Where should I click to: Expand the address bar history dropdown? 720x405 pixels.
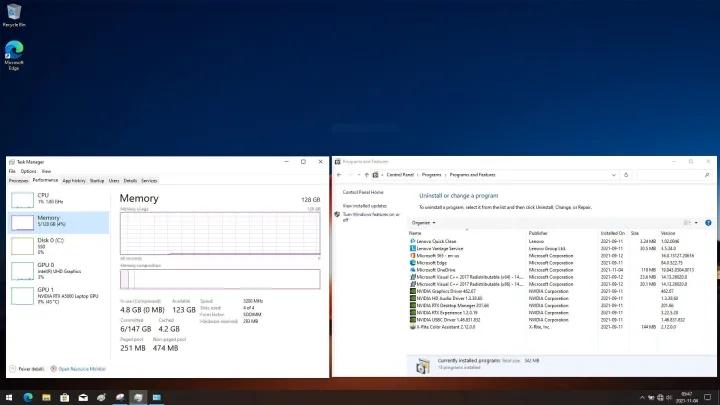[613, 175]
